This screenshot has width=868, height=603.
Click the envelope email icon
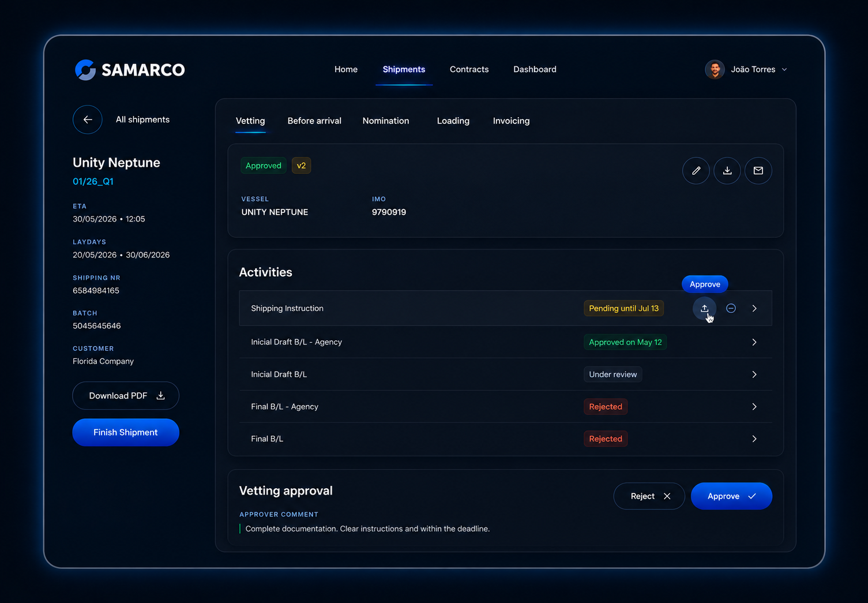[758, 171]
